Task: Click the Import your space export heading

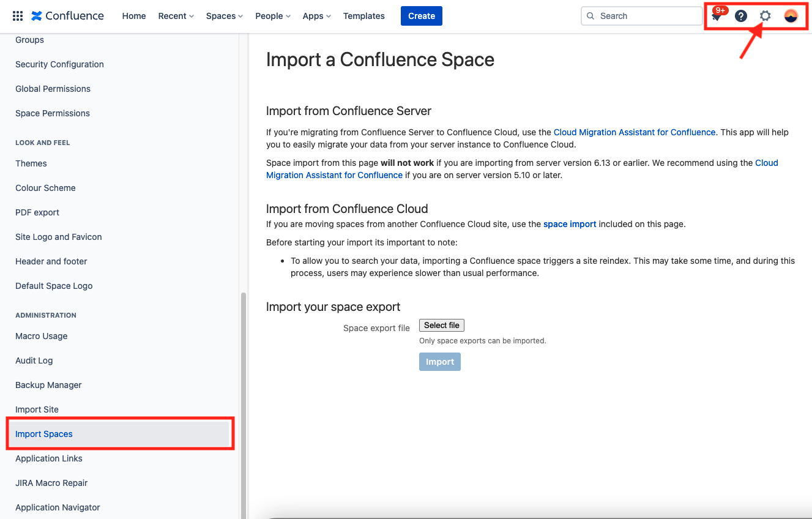Action: 333,307
